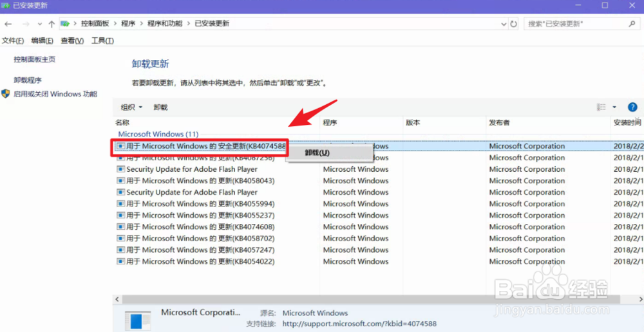Select the update KB4074608
644x332 pixels.
(200, 227)
